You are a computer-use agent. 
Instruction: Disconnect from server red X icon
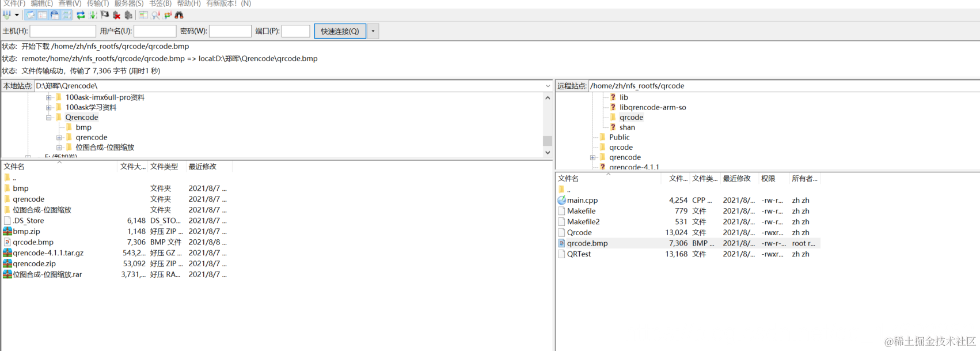[116, 15]
